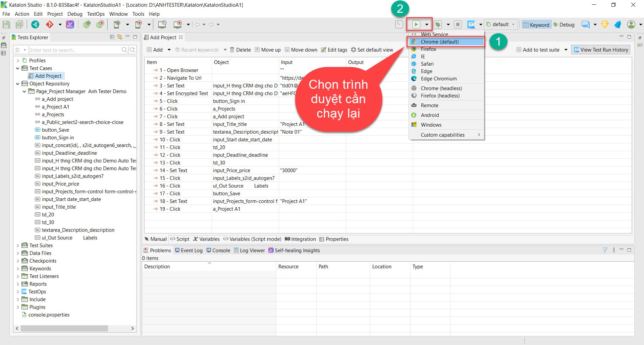Screen dimensions: 644x345
Task: Switch to the Script tab
Action: coord(180,239)
